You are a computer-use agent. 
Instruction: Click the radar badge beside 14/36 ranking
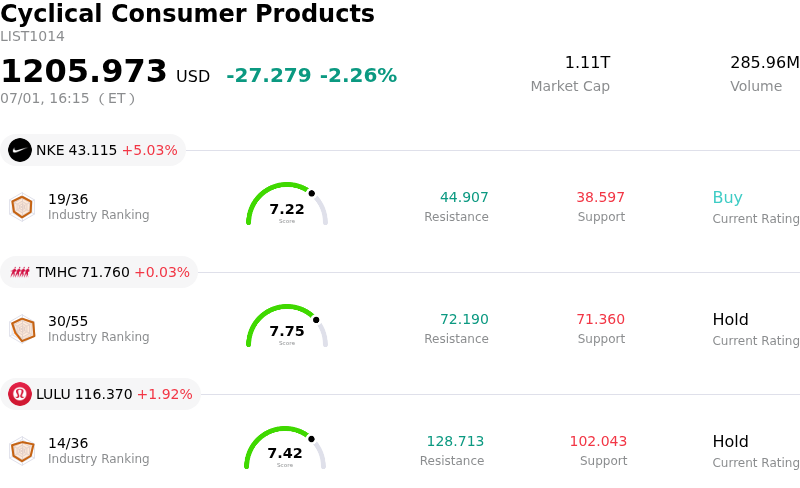pos(22,451)
